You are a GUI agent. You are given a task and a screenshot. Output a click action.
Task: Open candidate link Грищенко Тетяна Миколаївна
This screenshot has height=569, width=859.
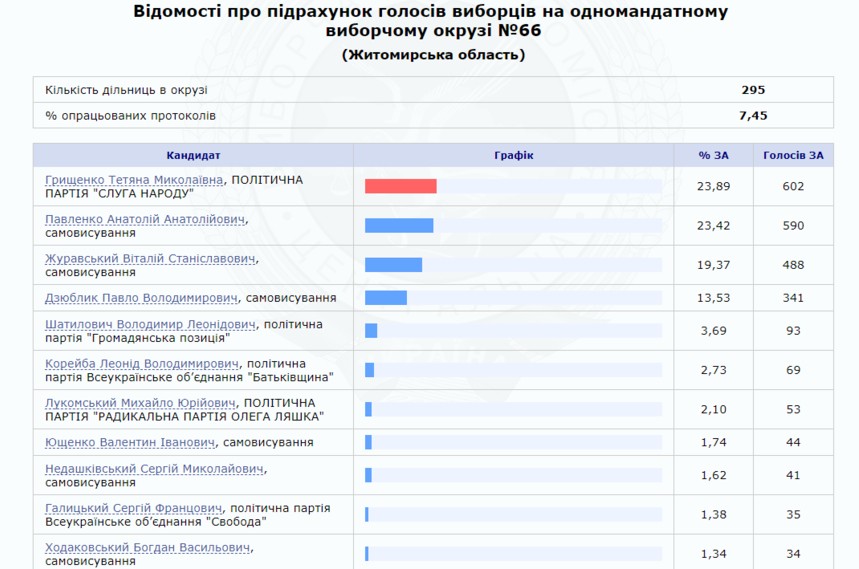pyautogui.click(x=136, y=180)
